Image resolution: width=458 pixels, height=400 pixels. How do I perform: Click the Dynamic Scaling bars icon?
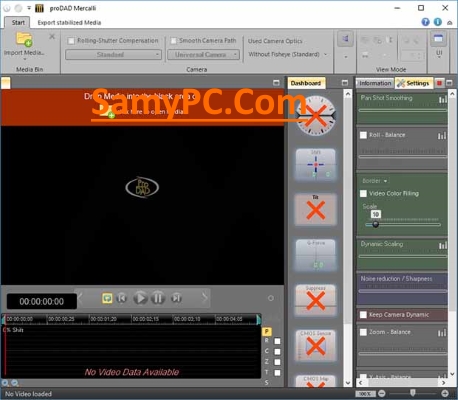(x=442, y=246)
